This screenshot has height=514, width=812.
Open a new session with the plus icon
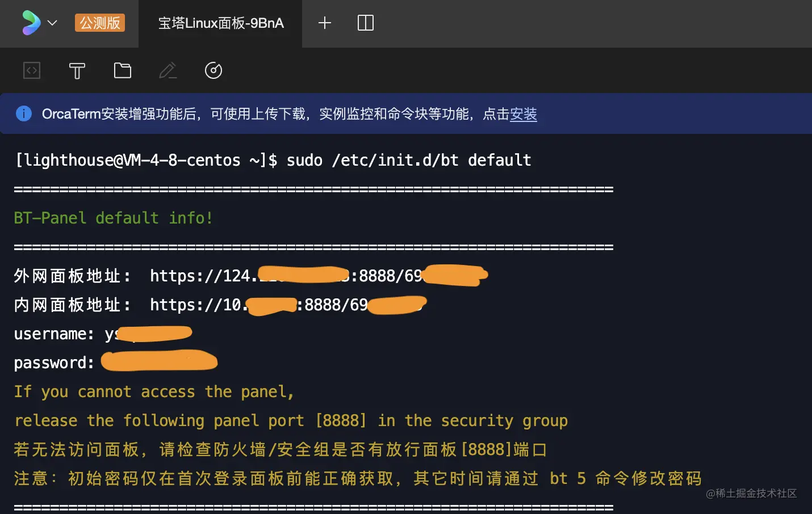(325, 23)
